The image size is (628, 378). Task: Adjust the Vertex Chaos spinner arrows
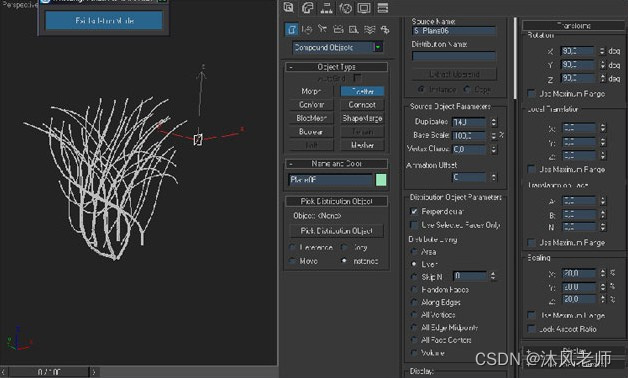tap(493, 149)
